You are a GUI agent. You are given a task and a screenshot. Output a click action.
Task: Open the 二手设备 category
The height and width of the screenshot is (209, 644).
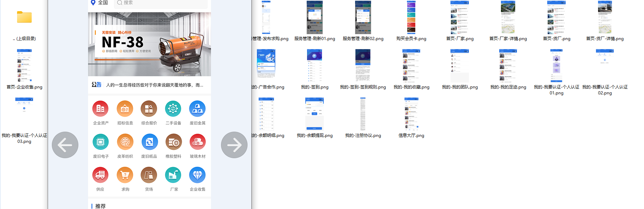[173, 109]
